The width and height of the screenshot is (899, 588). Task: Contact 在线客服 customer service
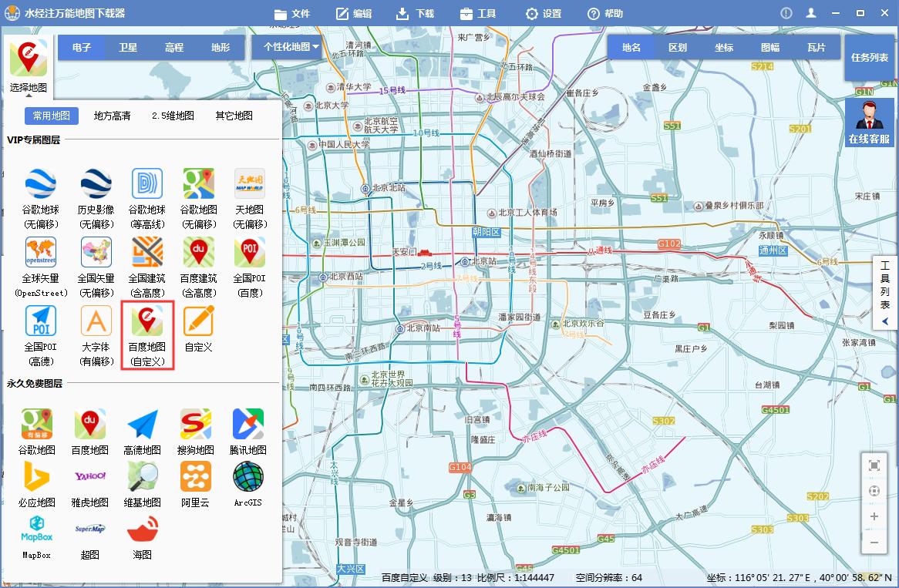(x=870, y=123)
